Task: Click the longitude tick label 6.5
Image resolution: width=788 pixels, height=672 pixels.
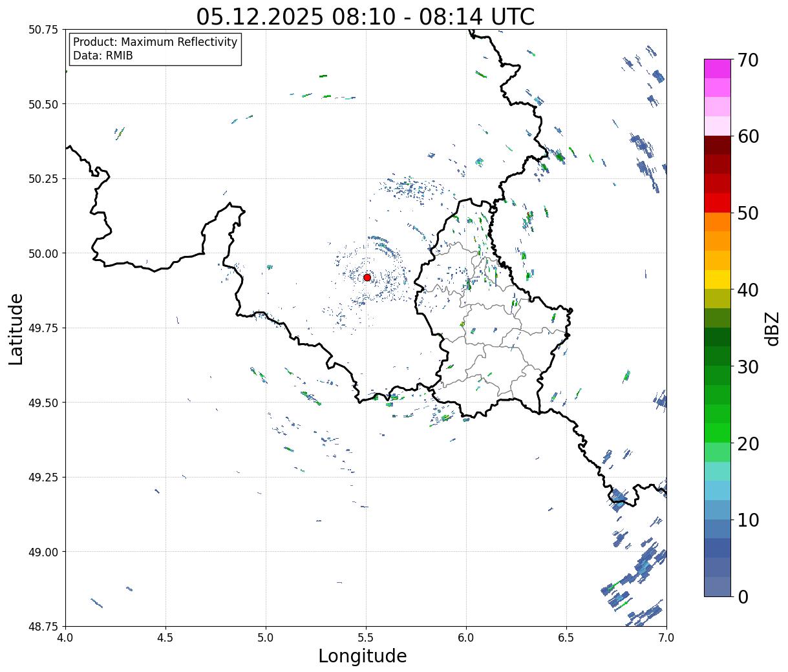Action: 566,638
